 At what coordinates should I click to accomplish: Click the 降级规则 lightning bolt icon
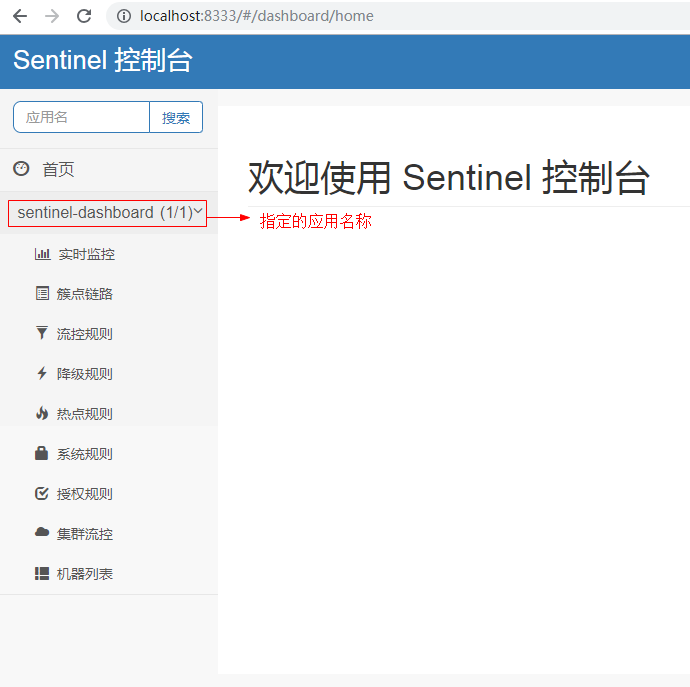pyautogui.click(x=42, y=373)
